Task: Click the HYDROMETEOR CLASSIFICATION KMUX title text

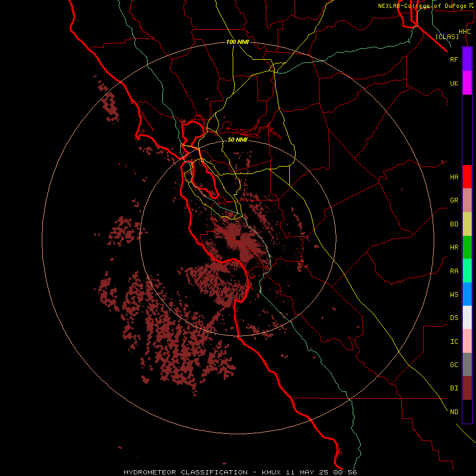Action: point(241,472)
